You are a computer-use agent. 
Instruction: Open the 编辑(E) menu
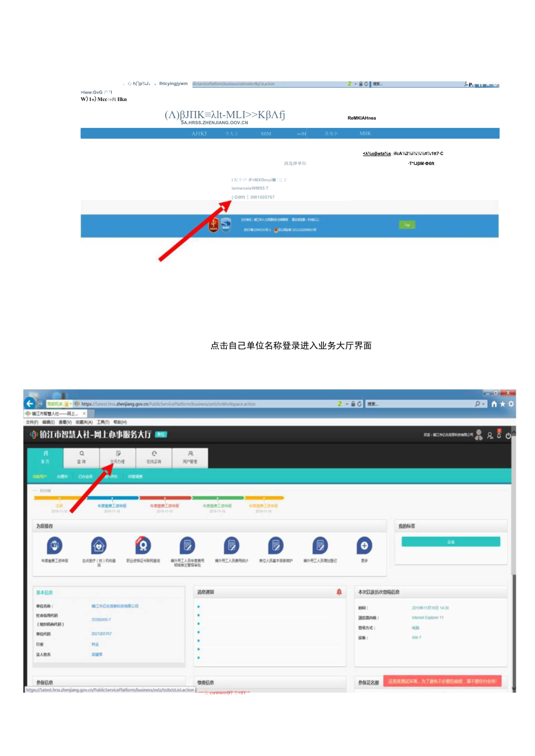coord(49,422)
